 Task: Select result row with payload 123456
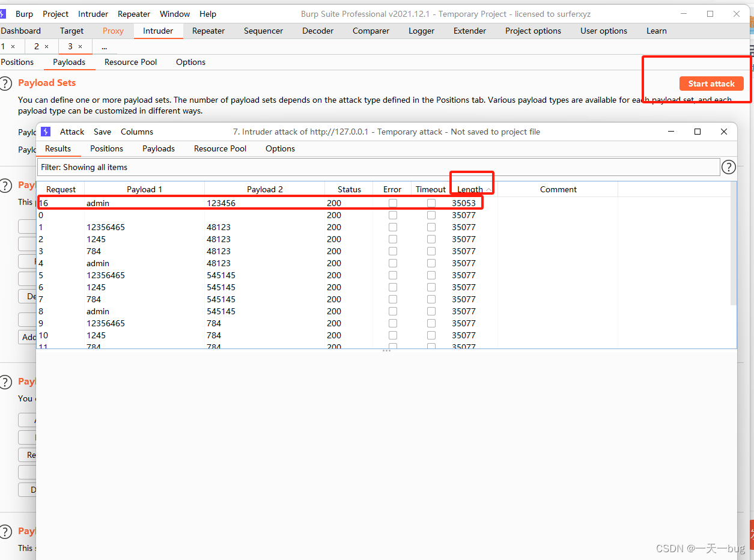click(384, 203)
